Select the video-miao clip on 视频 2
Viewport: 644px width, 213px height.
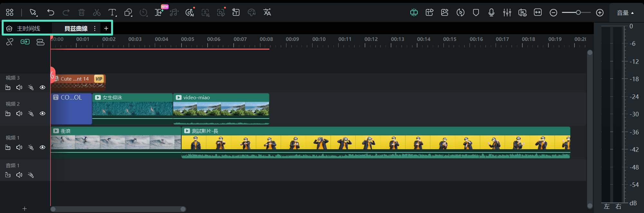[x=221, y=109]
